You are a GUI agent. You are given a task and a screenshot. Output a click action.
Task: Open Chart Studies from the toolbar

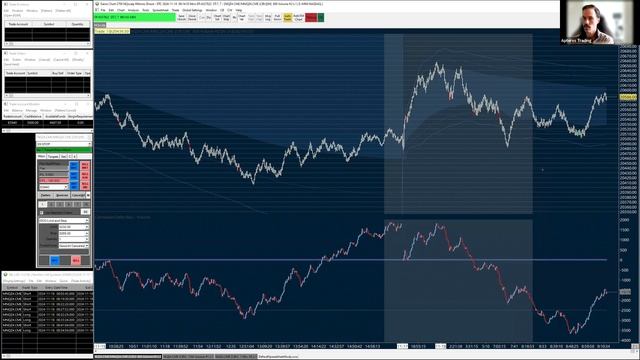[x=226, y=18]
